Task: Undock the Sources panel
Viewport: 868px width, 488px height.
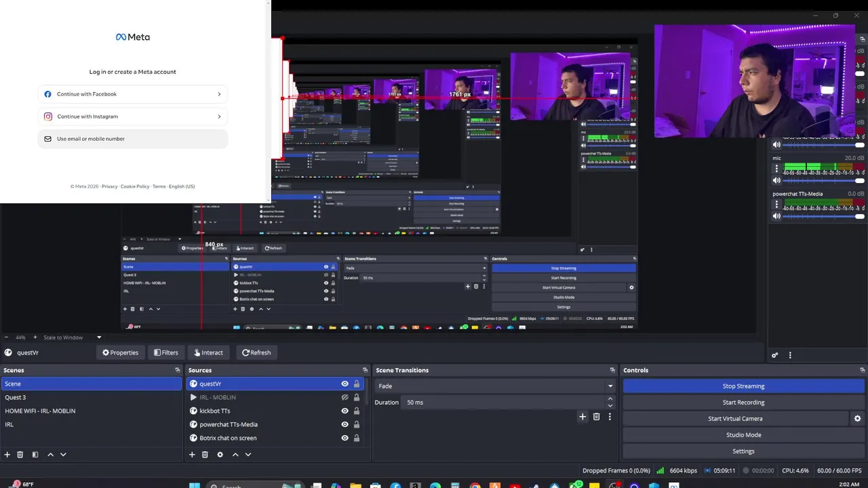Action: [x=365, y=370]
